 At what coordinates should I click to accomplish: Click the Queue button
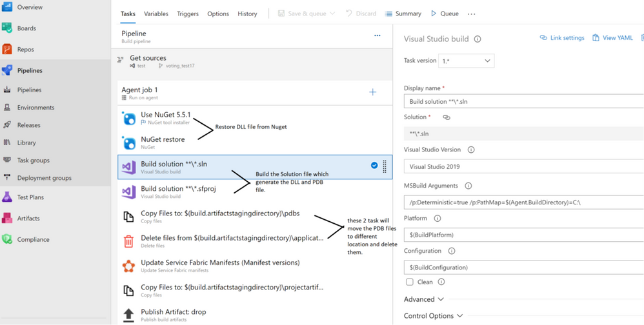[x=445, y=14]
